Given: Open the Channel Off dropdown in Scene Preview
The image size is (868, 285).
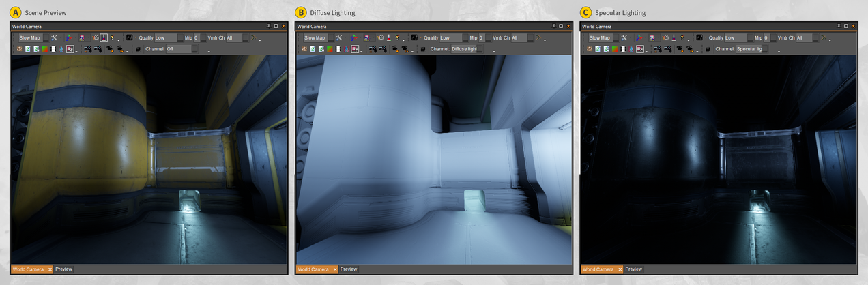Looking at the screenshot, I should coord(182,49).
